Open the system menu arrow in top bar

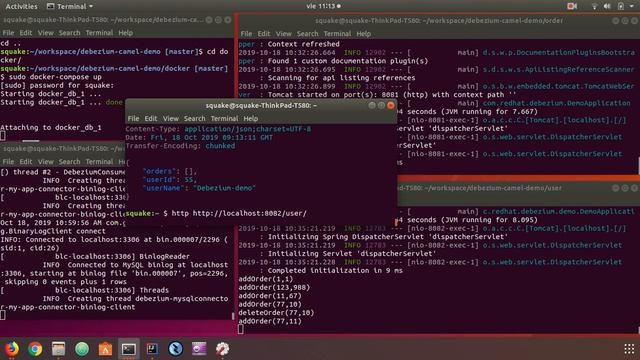coord(631,6)
